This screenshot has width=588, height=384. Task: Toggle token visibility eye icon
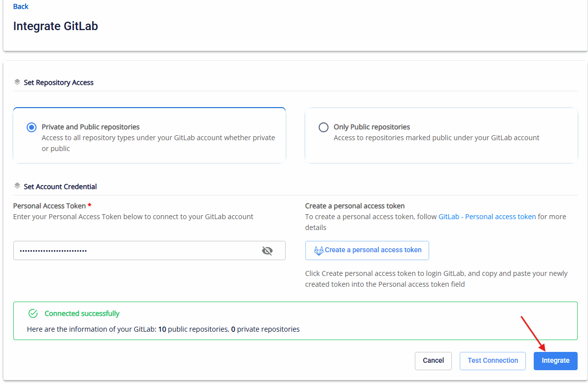pos(267,250)
